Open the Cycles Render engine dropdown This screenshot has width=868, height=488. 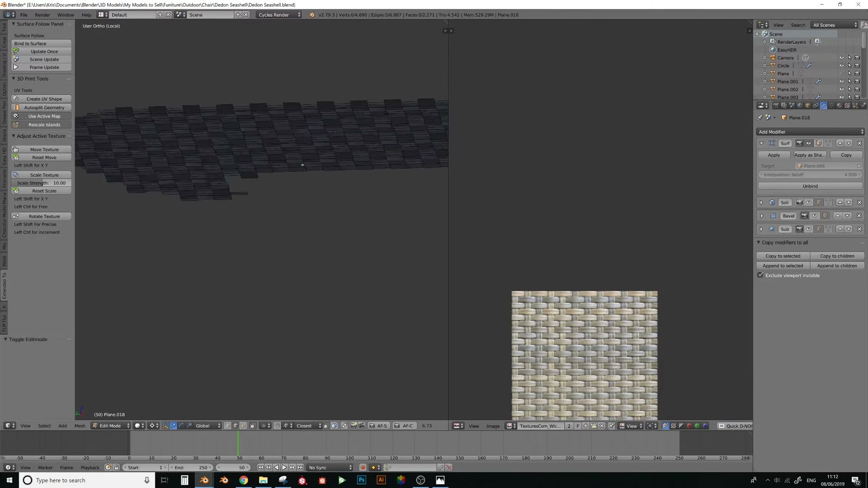tap(279, 15)
